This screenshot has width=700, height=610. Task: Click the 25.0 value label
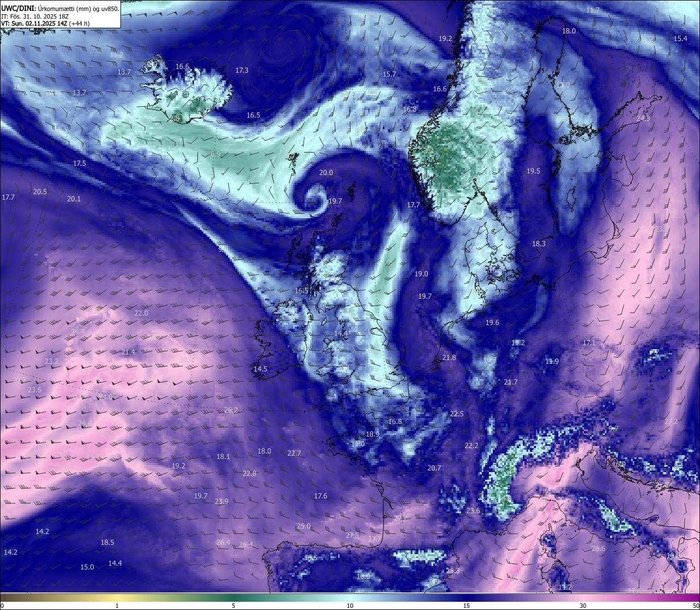tap(304, 526)
